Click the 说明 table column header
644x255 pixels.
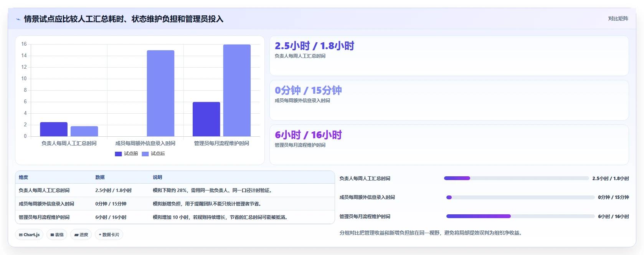pos(157,177)
